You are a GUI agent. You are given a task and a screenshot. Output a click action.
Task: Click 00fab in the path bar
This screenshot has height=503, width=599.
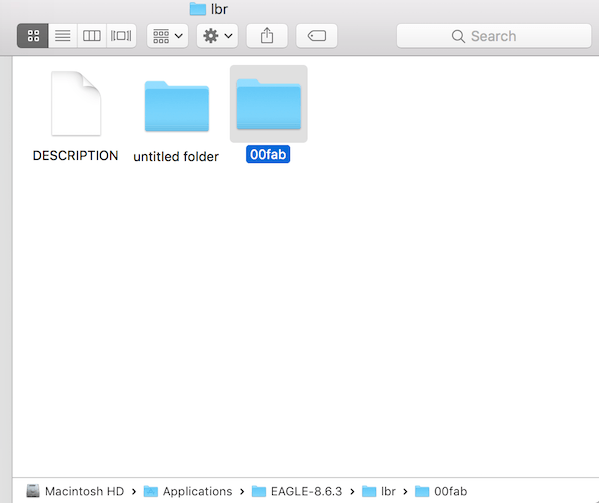[x=441, y=491]
